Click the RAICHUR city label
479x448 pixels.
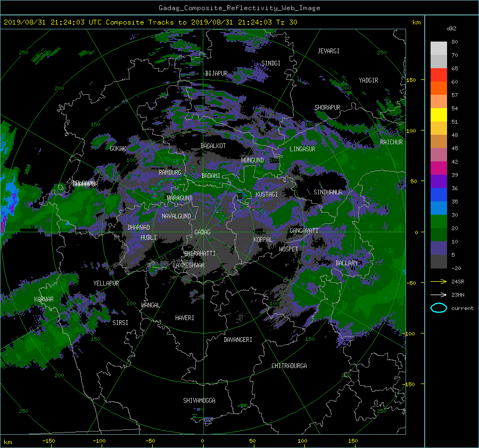coord(391,142)
